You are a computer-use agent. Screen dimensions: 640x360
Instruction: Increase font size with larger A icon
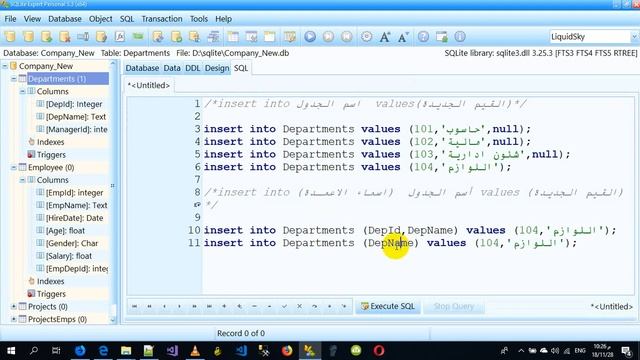click(x=384, y=37)
